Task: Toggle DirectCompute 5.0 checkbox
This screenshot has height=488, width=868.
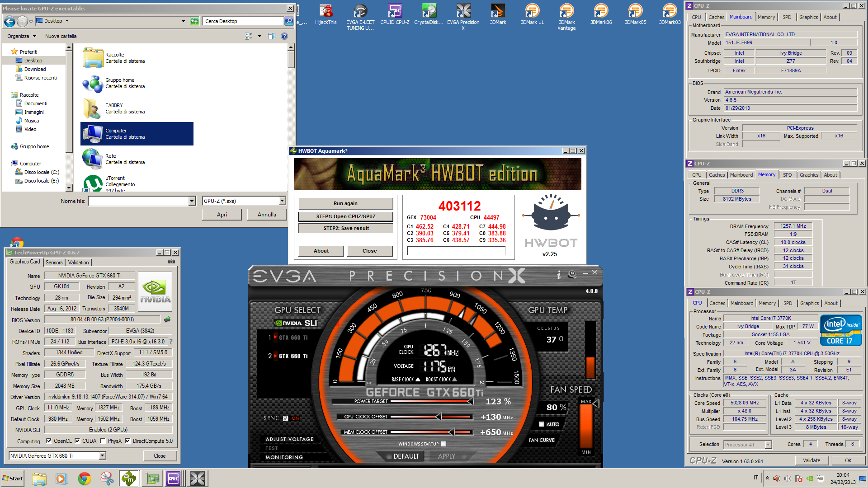Action: 127,441
